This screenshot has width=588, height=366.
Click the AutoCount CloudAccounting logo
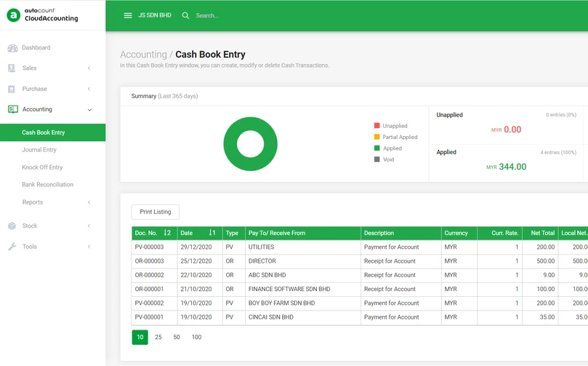point(42,15)
